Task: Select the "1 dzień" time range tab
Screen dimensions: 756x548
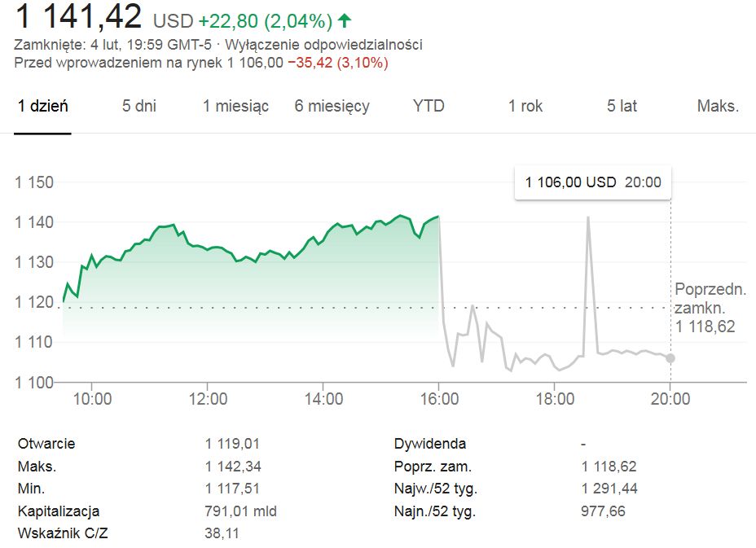Action: click(43, 106)
